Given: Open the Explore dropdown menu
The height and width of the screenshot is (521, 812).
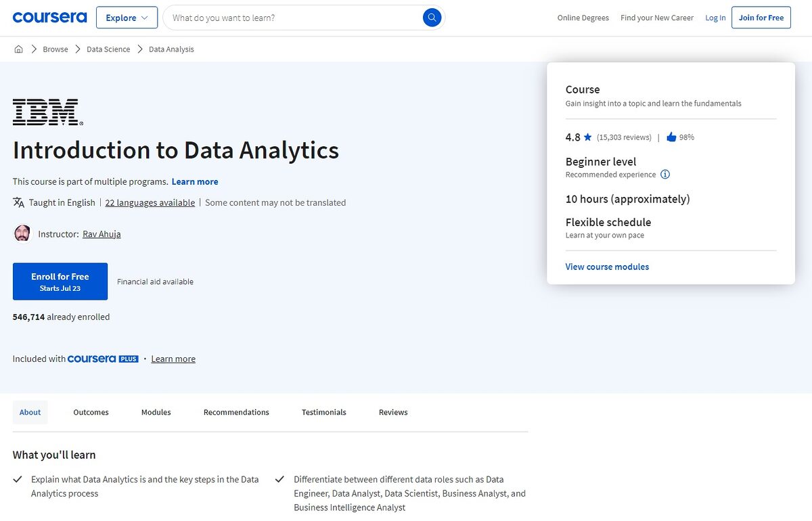Looking at the screenshot, I should (x=127, y=18).
